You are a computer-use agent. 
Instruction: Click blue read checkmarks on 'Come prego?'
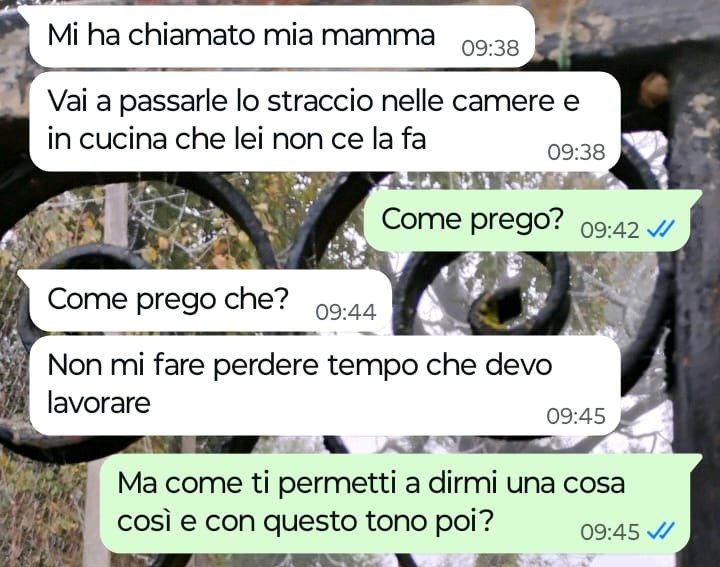pyautogui.click(x=661, y=229)
